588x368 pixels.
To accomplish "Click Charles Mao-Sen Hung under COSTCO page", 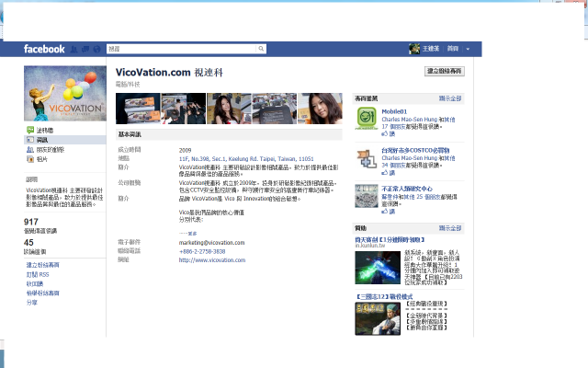I will 410,158.
